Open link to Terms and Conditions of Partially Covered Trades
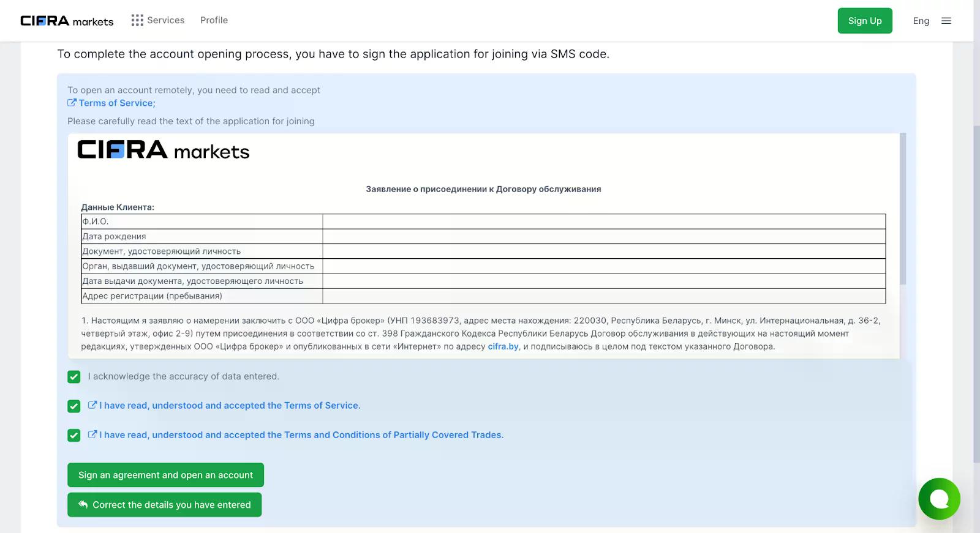This screenshot has width=980, height=533. pos(301,435)
